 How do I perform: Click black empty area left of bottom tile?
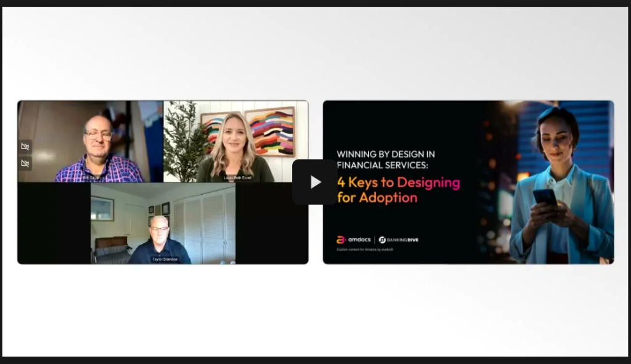click(x=54, y=223)
